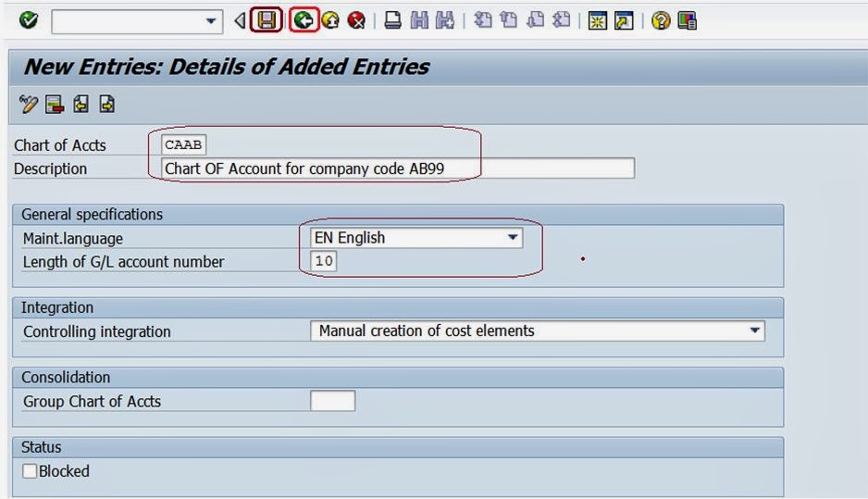Click the Find binoculars icon
Screen dimensions: 868x499
[x=419, y=20]
